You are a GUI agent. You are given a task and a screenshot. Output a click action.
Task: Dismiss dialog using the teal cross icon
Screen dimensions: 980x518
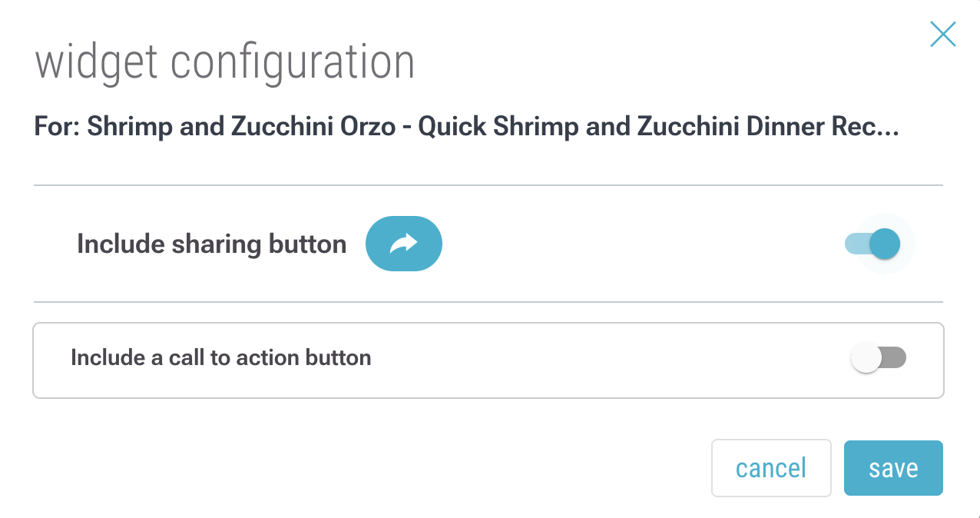[x=942, y=35]
